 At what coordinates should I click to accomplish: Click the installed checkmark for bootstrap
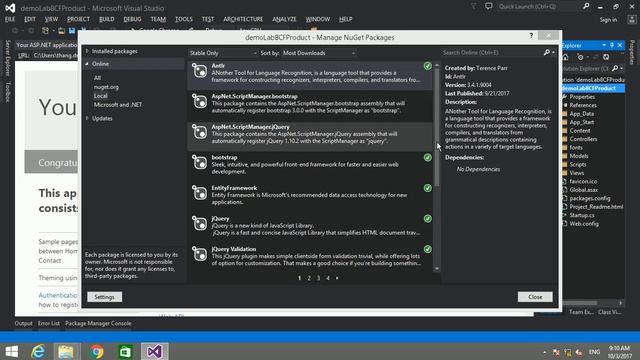pyautogui.click(x=427, y=158)
